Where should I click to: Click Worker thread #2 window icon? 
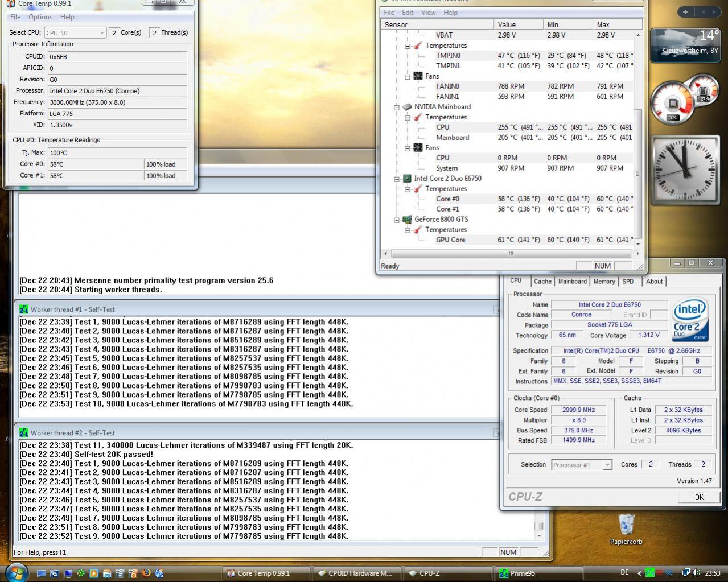pos(23,433)
